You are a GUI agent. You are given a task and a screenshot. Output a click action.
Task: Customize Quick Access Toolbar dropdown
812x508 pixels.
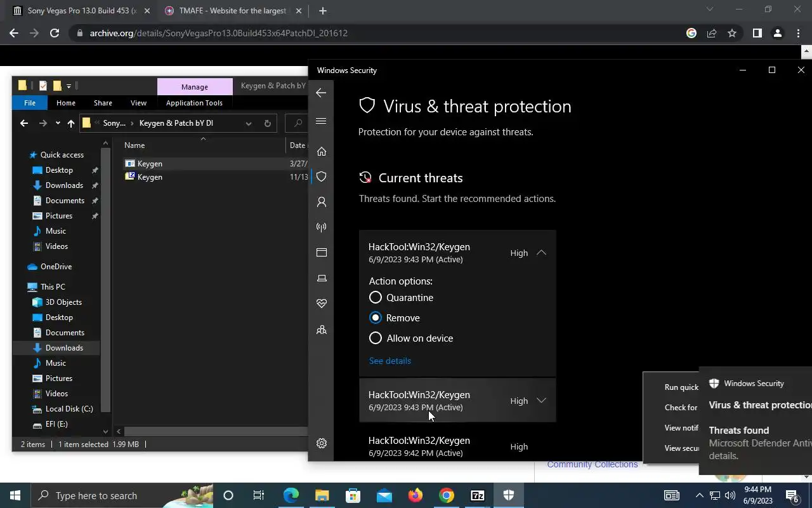pyautogui.click(x=69, y=86)
